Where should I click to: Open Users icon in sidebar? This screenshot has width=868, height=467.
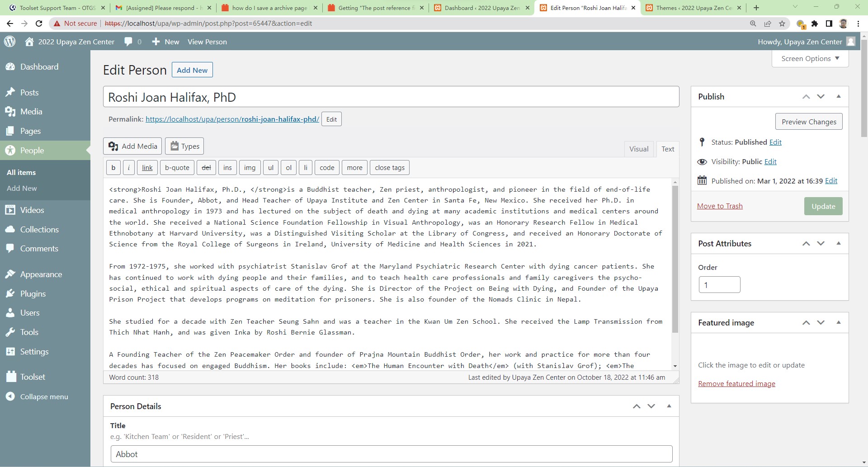[10, 313]
